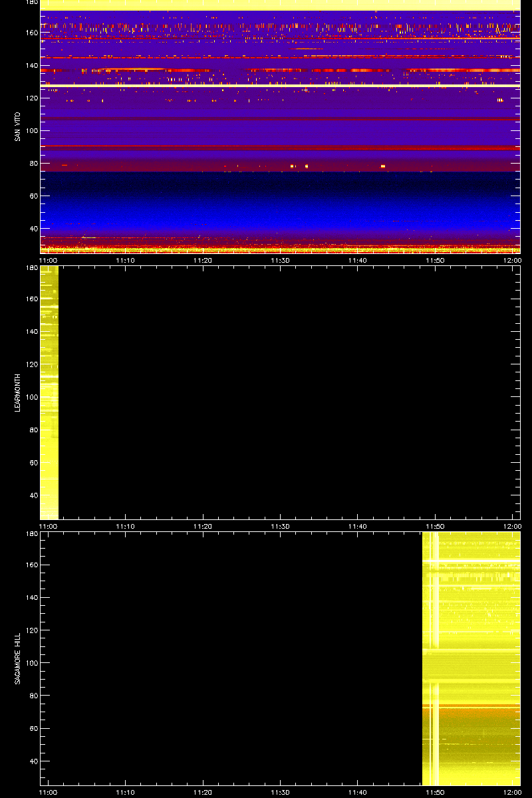Click the 160 label on Sagamore Hill axis
532x798 pixels.
coord(32,565)
